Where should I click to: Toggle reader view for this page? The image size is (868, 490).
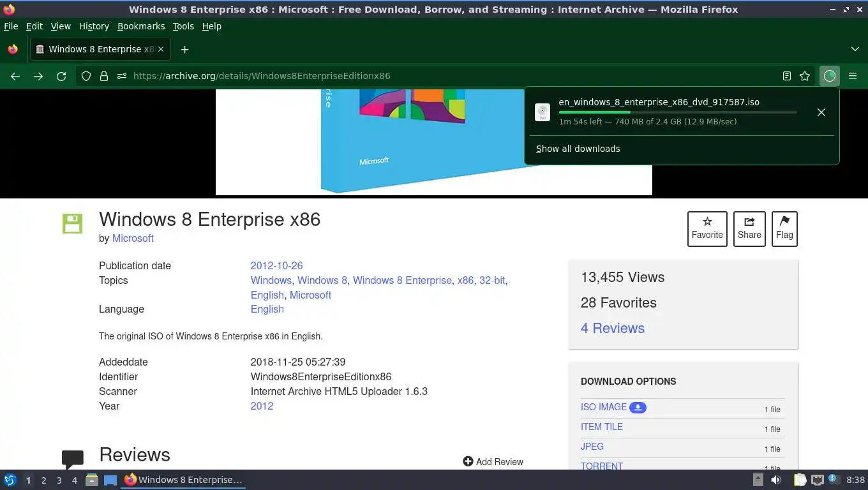pyautogui.click(x=787, y=76)
